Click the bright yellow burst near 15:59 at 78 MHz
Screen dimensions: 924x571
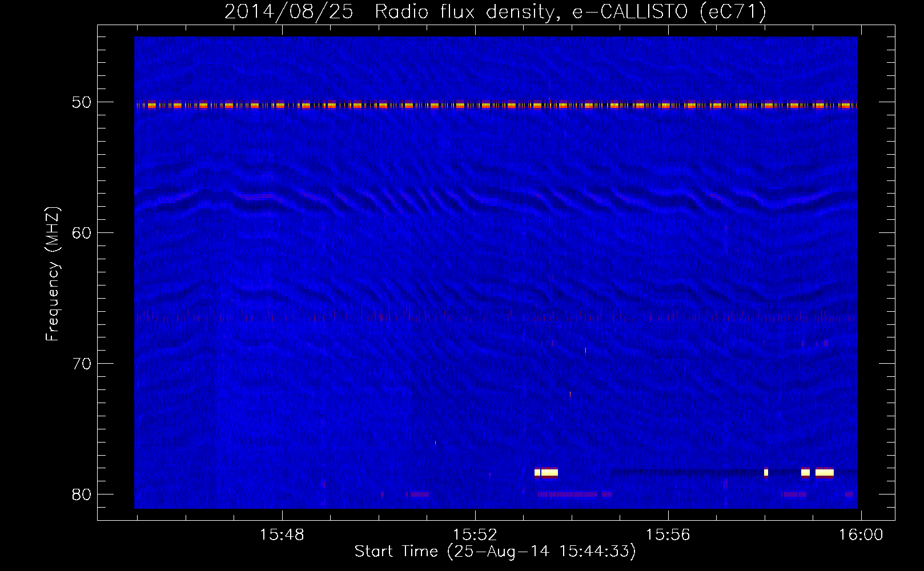pos(824,472)
